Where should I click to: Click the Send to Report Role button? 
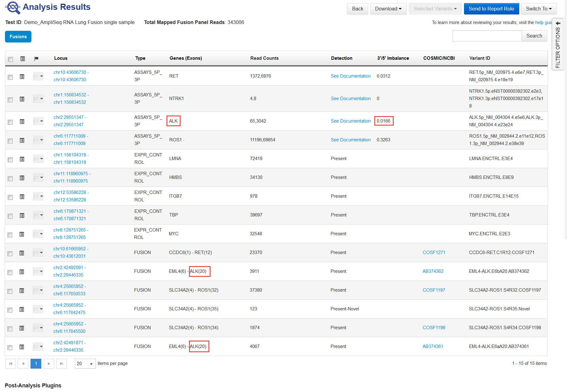point(491,9)
